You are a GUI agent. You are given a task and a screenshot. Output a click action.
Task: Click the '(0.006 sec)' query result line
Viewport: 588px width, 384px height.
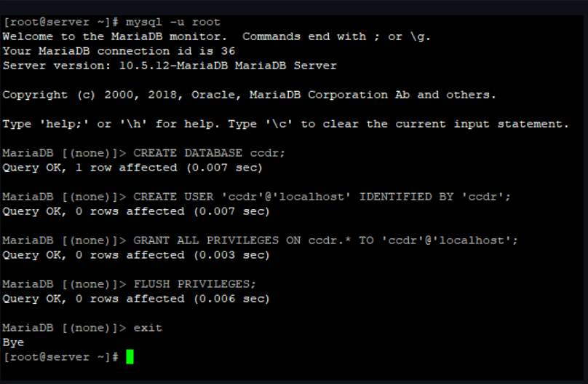136,299
